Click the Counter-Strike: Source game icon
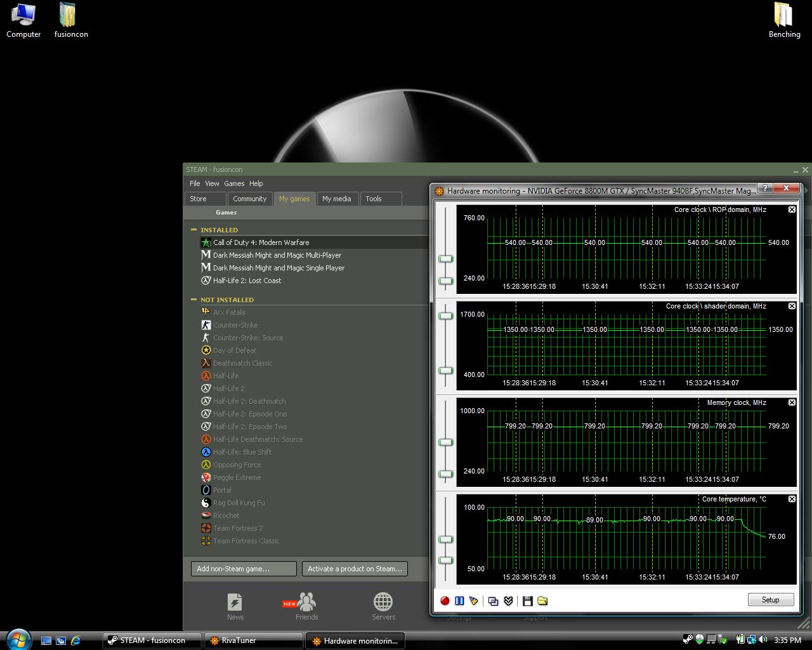The width and height of the screenshot is (812, 650). 206,338
